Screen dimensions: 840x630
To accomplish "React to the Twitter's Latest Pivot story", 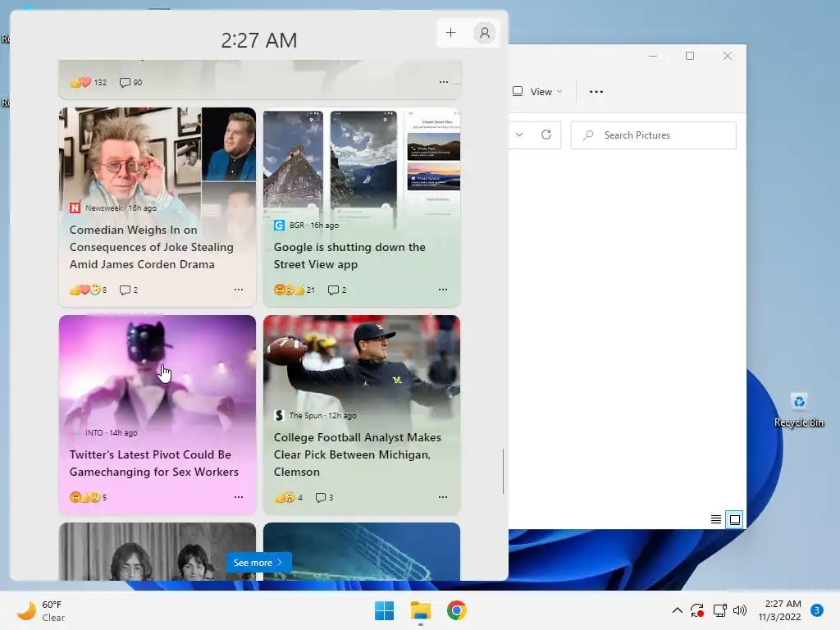I will (x=88, y=497).
